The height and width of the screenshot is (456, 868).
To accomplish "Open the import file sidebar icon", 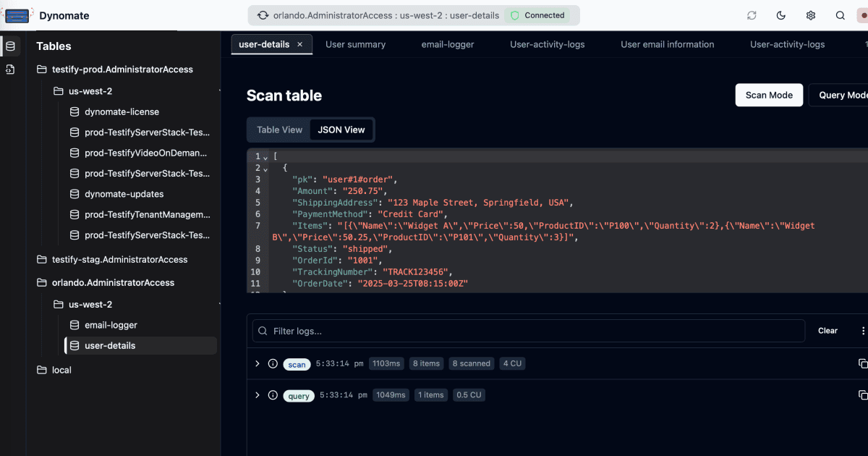I will [x=10, y=69].
